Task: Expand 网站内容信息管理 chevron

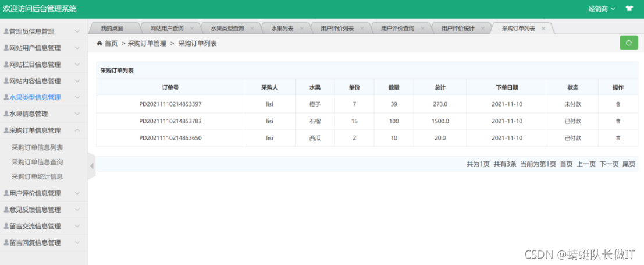Action: click(77, 80)
